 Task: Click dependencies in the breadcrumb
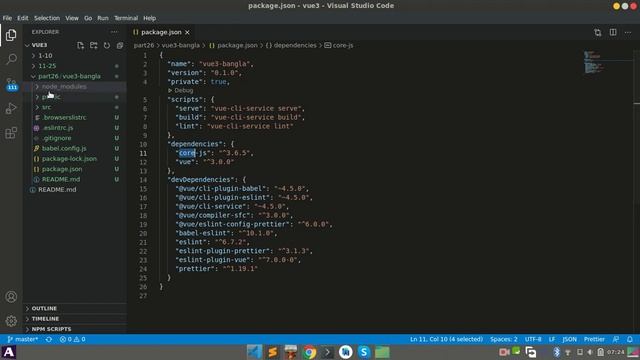click(295, 45)
